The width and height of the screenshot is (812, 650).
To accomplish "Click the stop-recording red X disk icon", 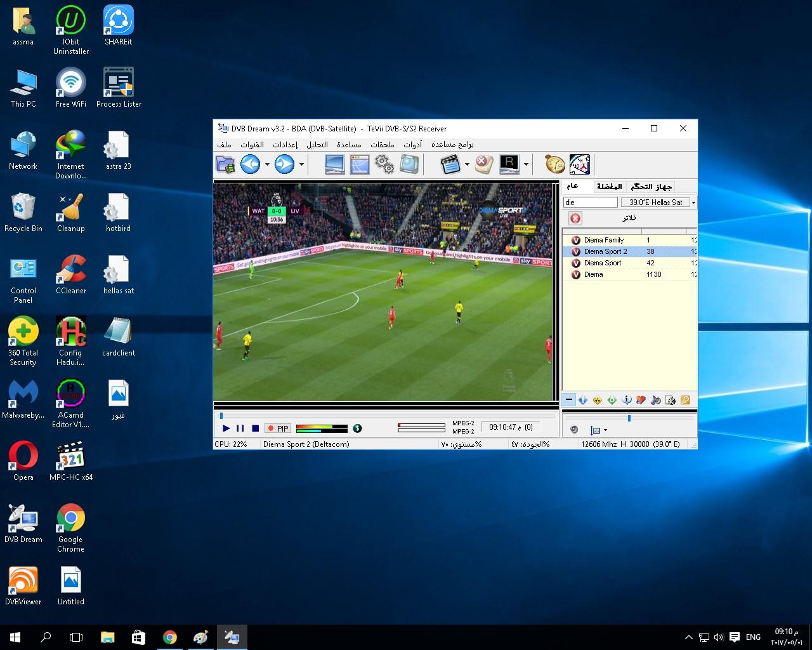I will point(484,164).
